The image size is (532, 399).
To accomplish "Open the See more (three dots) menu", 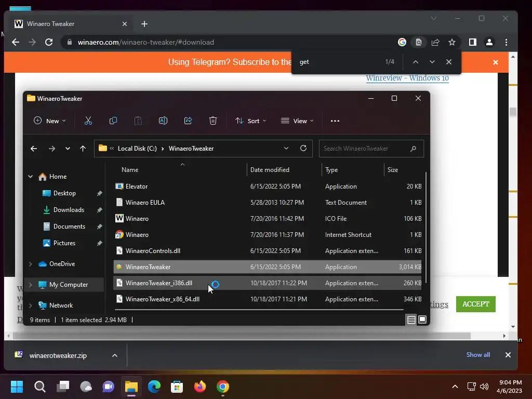I will tap(335, 121).
